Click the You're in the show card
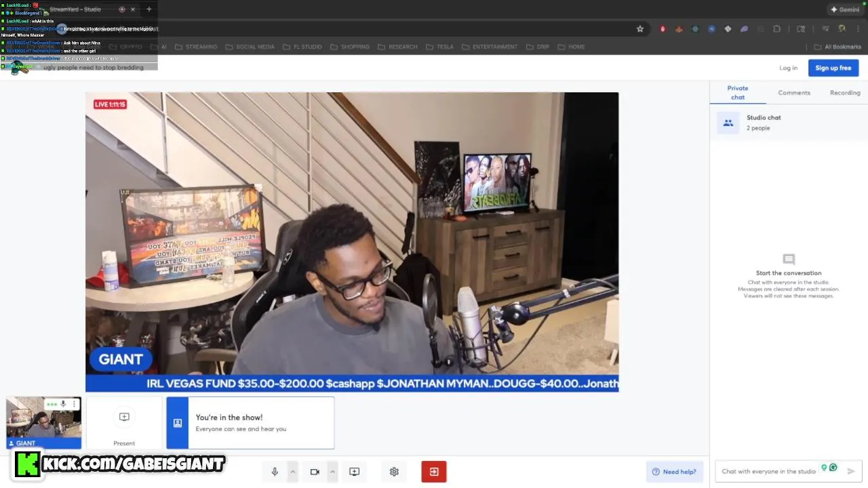This screenshot has width=868, height=488. click(250, 423)
